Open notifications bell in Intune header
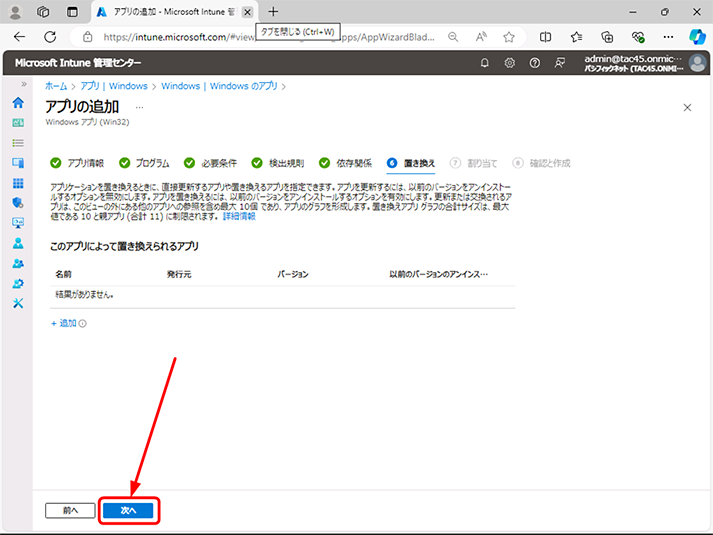The height and width of the screenshot is (535, 713). pyautogui.click(x=485, y=63)
